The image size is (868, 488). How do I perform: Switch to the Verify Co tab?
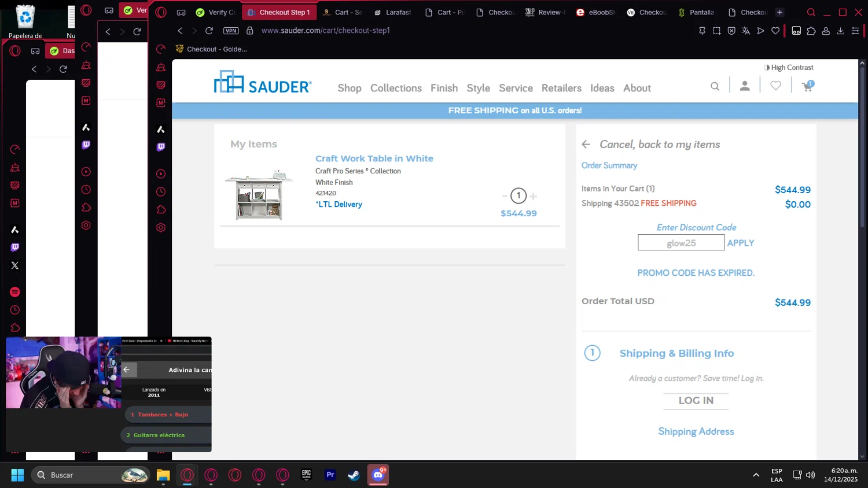[216, 12]
